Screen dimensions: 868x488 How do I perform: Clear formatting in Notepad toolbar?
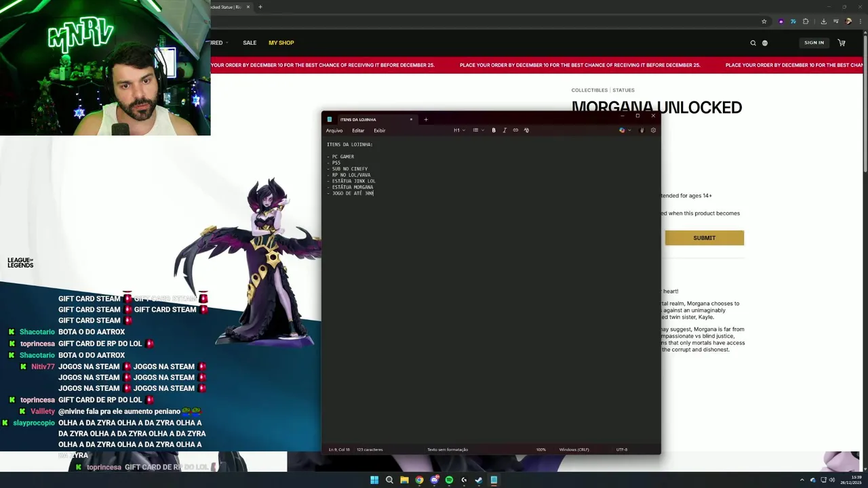(526, 130)
